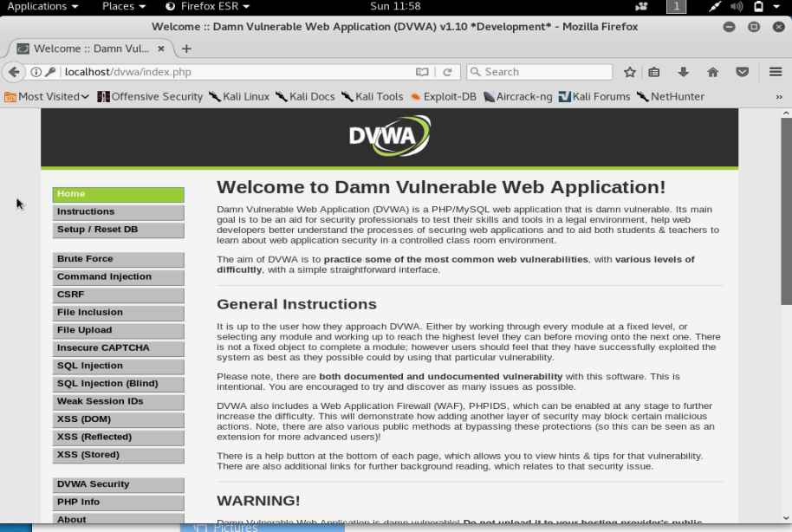The image size is (792, 532).
Task: Go to the File Upload module
Action: tap(118, 330)
